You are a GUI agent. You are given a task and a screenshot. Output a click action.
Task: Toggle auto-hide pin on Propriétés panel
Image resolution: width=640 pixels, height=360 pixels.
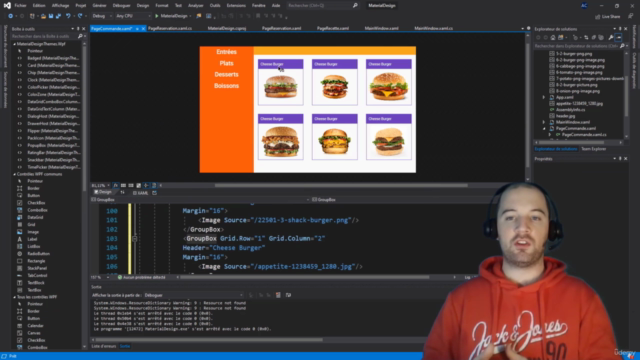click(x=620, y=159)
